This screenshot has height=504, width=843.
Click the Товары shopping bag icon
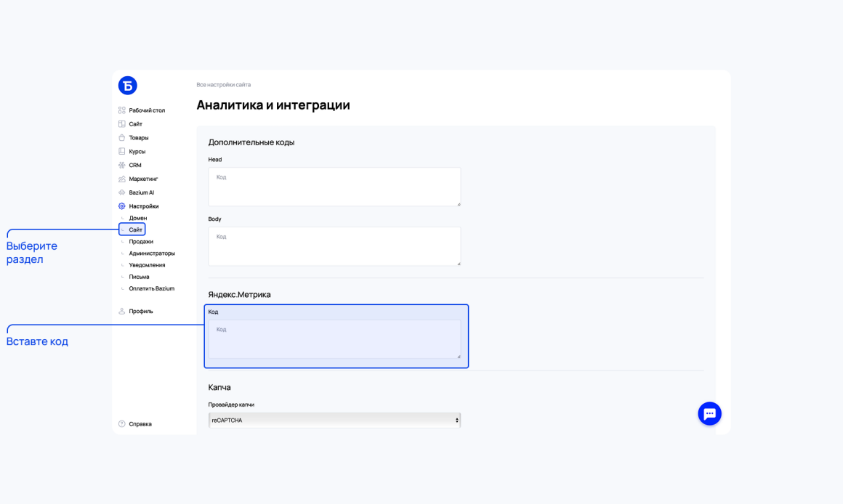point(122,137)
